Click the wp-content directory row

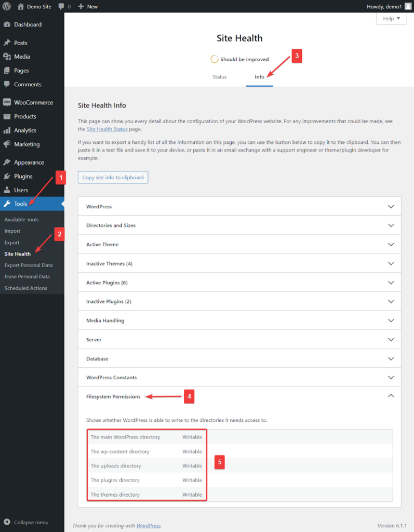pyautogui.click(x=239, y=451)
